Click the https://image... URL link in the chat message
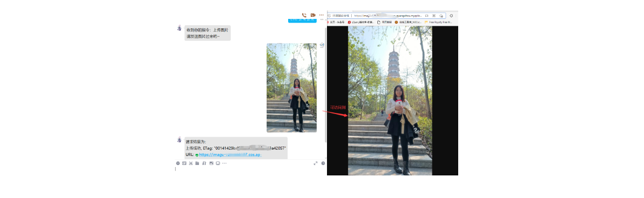The image size is (644, 198). (x=230, y=155)
